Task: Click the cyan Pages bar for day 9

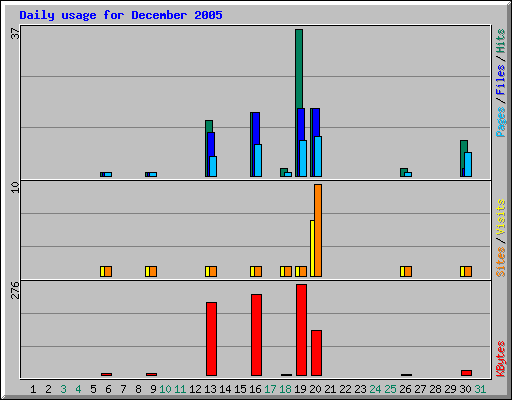Action: 153,174
